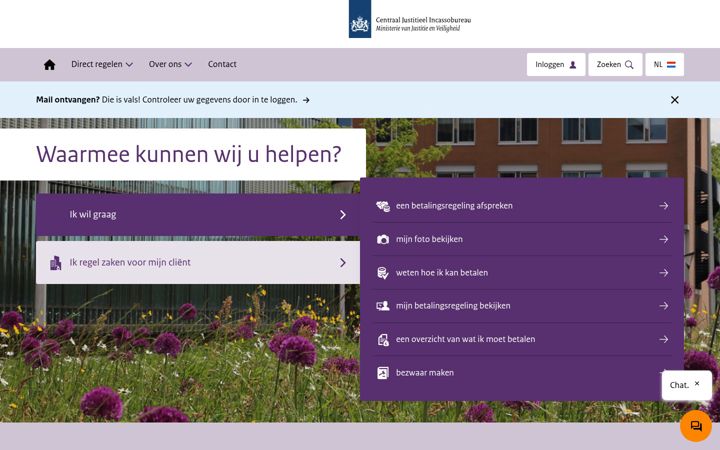Image resolution: width=720 pixels, height=450 pixels.
Task: Open the Contact page
Action: 222,64
